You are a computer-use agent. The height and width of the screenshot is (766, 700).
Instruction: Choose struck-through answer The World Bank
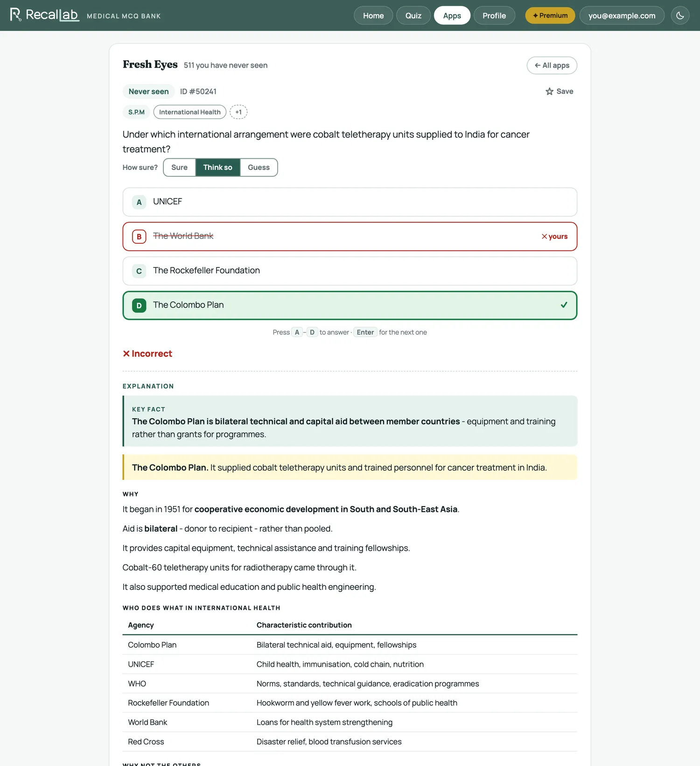350,237
